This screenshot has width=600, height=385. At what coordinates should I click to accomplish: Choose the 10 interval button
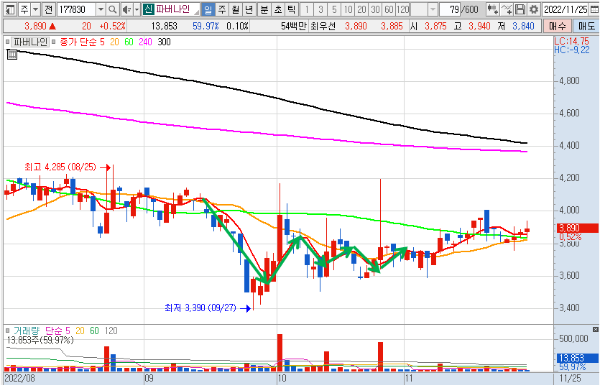348,9
